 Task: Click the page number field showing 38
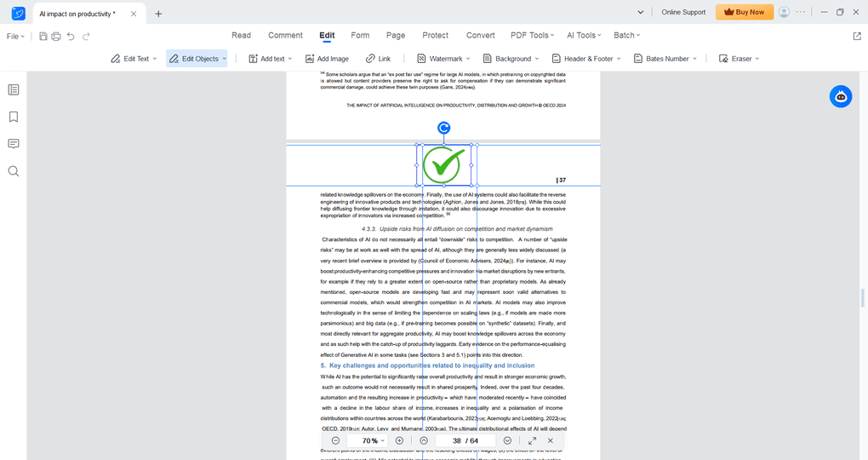(465, 440)
